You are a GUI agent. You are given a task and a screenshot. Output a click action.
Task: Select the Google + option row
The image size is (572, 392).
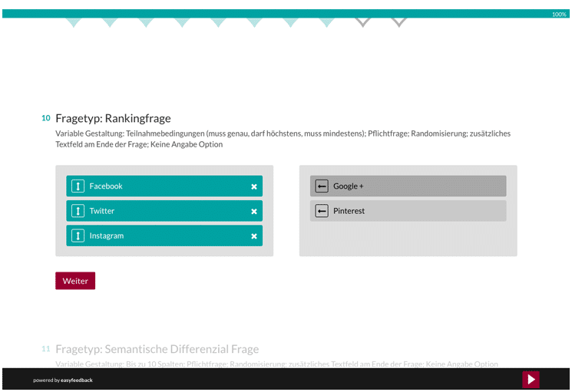[408, 186]
